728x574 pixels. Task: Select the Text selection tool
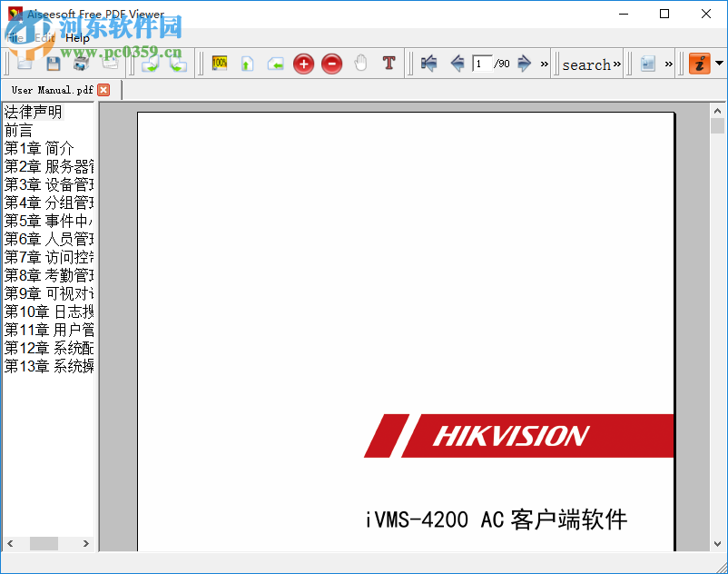tap(389, 63)
